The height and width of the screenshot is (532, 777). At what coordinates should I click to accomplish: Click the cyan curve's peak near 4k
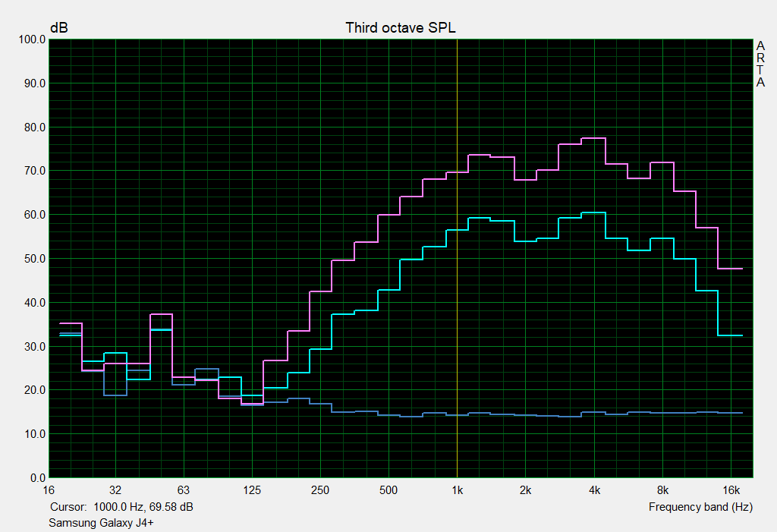point(593,212)
